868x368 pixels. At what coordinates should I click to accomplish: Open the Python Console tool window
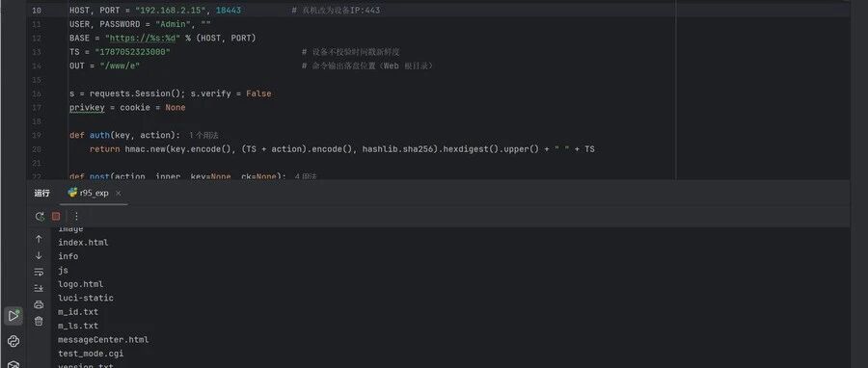click(x=14, y=341)
